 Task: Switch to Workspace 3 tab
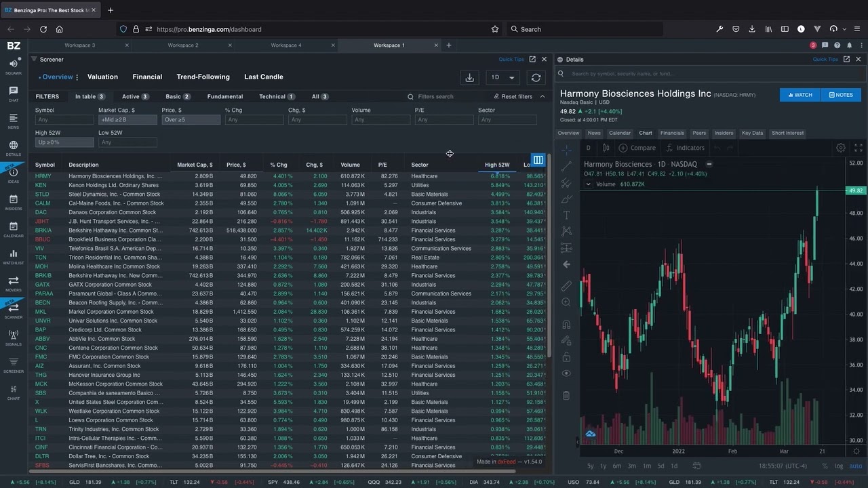point(80,45)
